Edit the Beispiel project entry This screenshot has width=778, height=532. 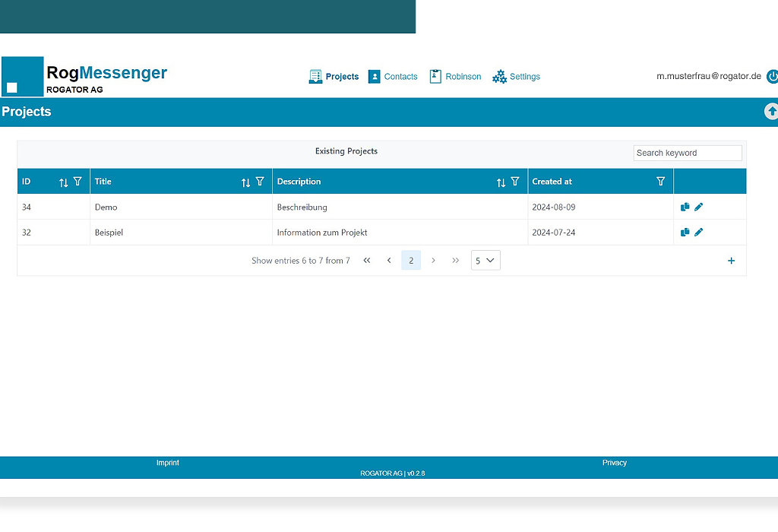point(699,232)
